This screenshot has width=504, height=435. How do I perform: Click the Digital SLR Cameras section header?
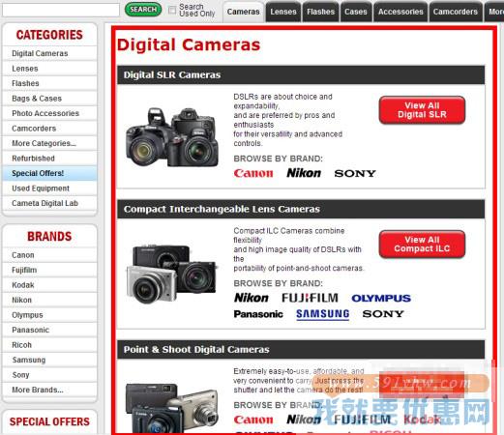pyautogui.click(x=301, y=74)
